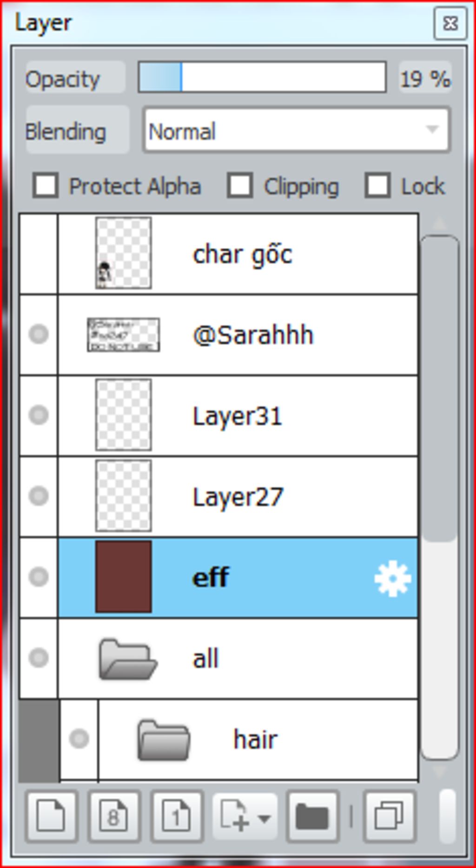The height and width of the screenshot is (868, 476).
Task: Check the Lock checkbox
Action: tap(377, 186)
